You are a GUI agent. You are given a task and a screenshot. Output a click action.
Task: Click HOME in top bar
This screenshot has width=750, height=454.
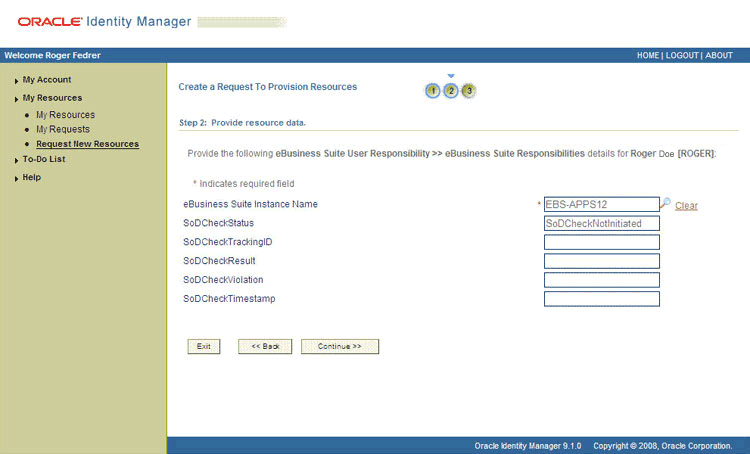(648, 55)
